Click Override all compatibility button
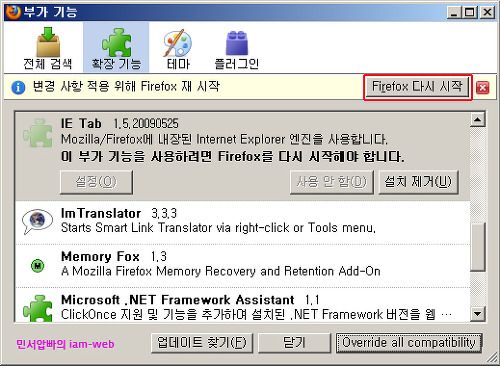The height and width of the screenshot is (366, 500). (x=409, y=343)
